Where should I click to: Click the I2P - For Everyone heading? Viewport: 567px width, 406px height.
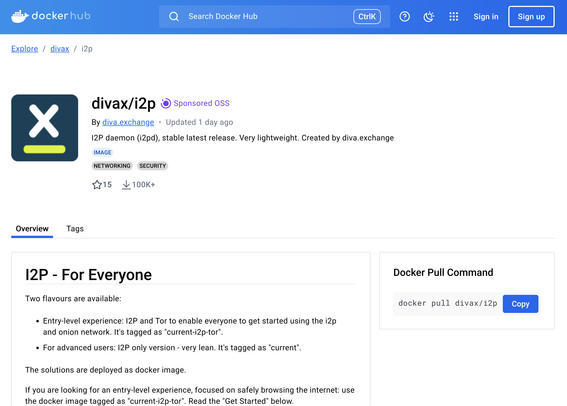click(x=88, y=275)
